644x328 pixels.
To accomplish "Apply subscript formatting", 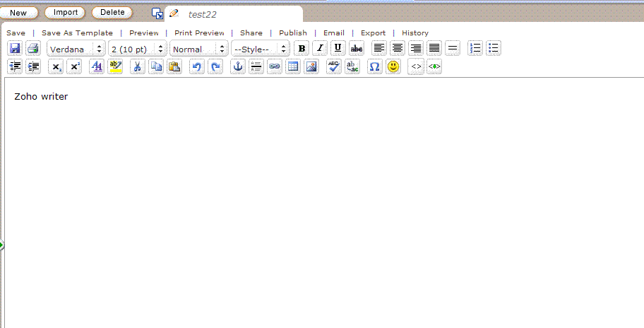I will pyautogui.click(x=56, y=66).
